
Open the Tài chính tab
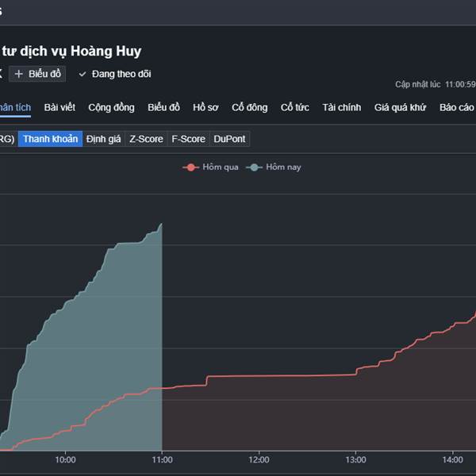pyautogui.click(x=341, y=108)
